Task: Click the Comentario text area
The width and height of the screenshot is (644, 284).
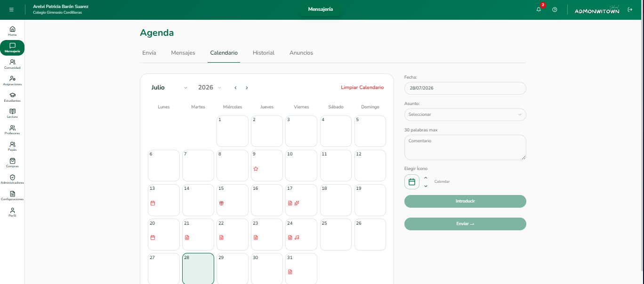Action: point(465,147)
